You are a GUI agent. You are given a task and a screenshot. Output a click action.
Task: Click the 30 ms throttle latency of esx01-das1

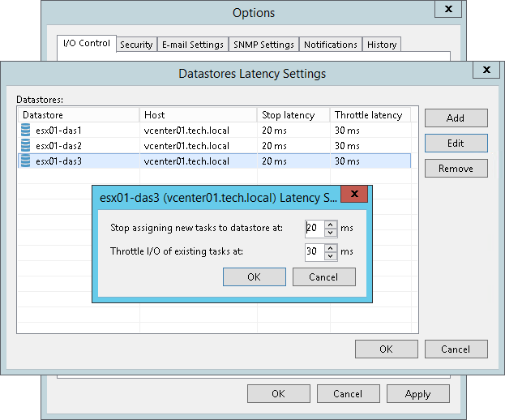point(347,131)
